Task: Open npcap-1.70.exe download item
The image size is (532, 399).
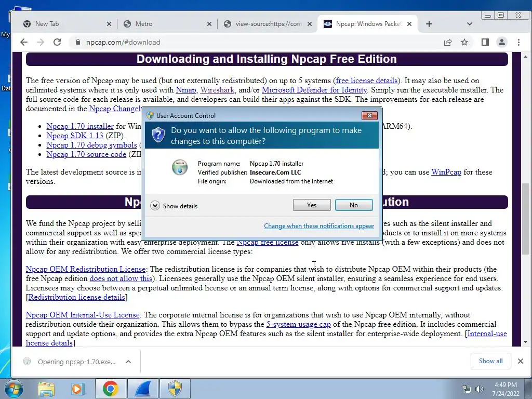Action: [71, 362]
